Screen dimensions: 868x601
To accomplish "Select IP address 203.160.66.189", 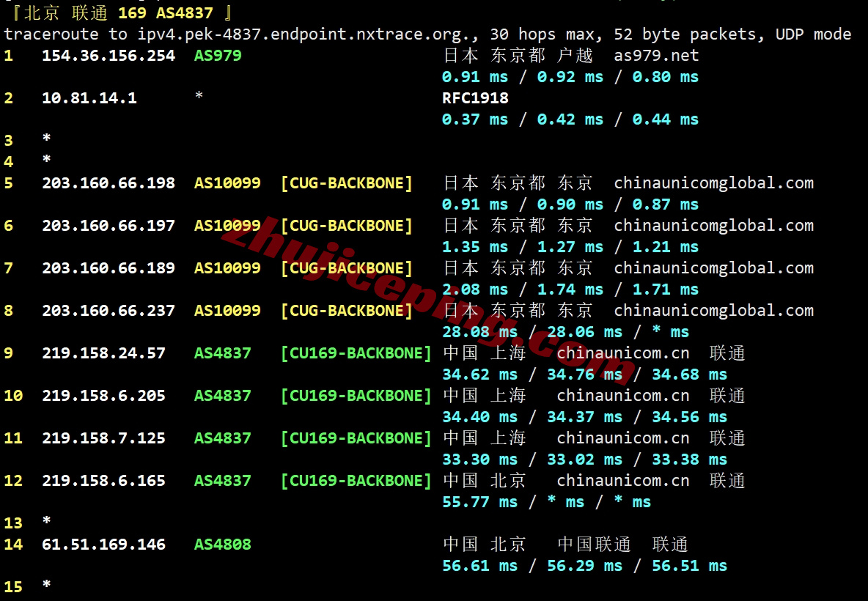I will click(108, 268).
